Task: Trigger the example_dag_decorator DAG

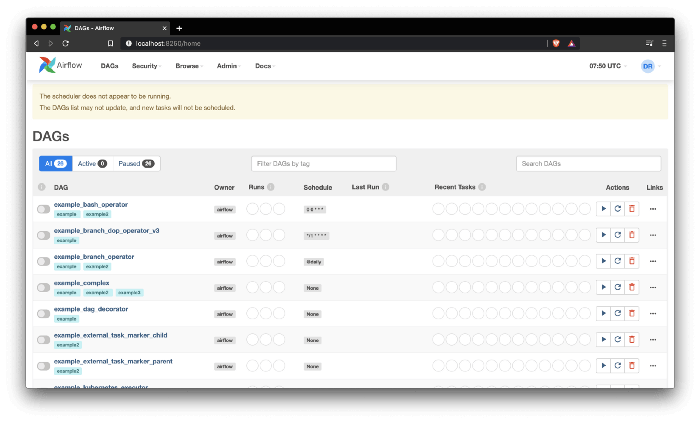Action: pos(603,313)
